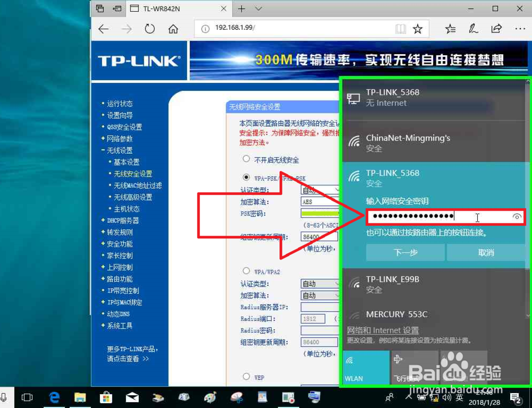Open 无线安全设置 submenu item

tap(133, 174)
